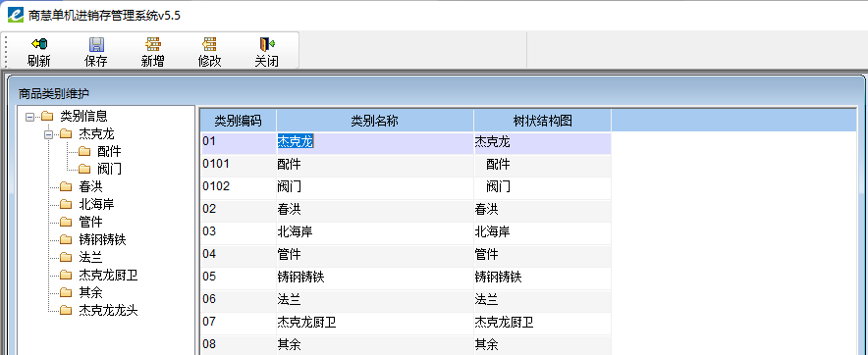
Task: Select 法兰 label in category tree
Action: coord(90,257)
